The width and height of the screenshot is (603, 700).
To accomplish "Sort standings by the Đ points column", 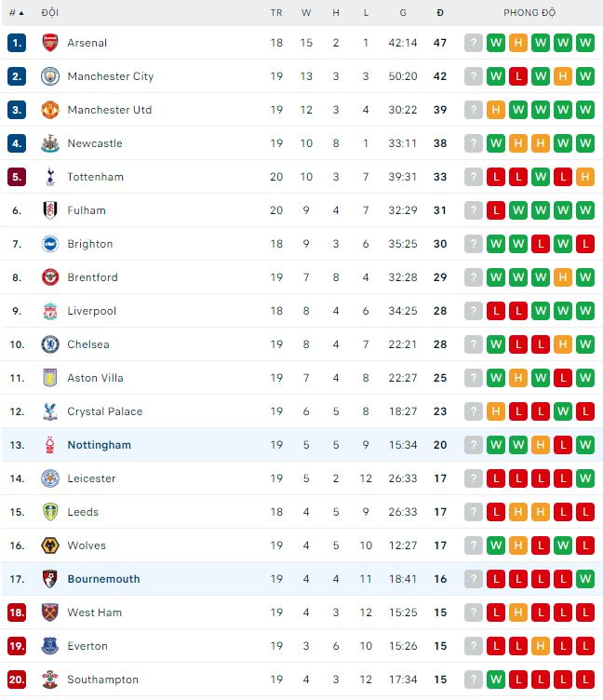I will point(440,13).
